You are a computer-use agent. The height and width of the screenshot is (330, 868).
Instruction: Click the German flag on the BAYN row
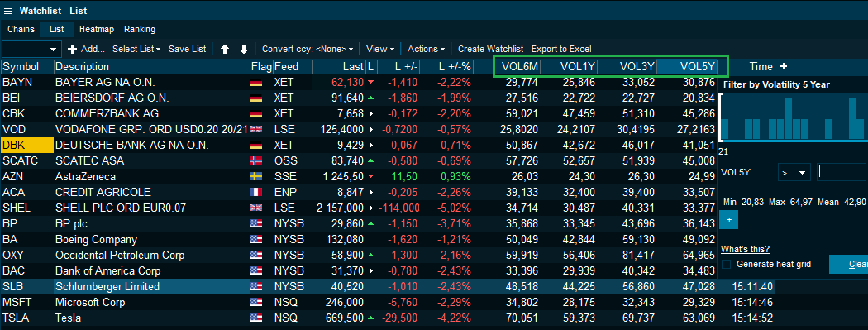255,83
